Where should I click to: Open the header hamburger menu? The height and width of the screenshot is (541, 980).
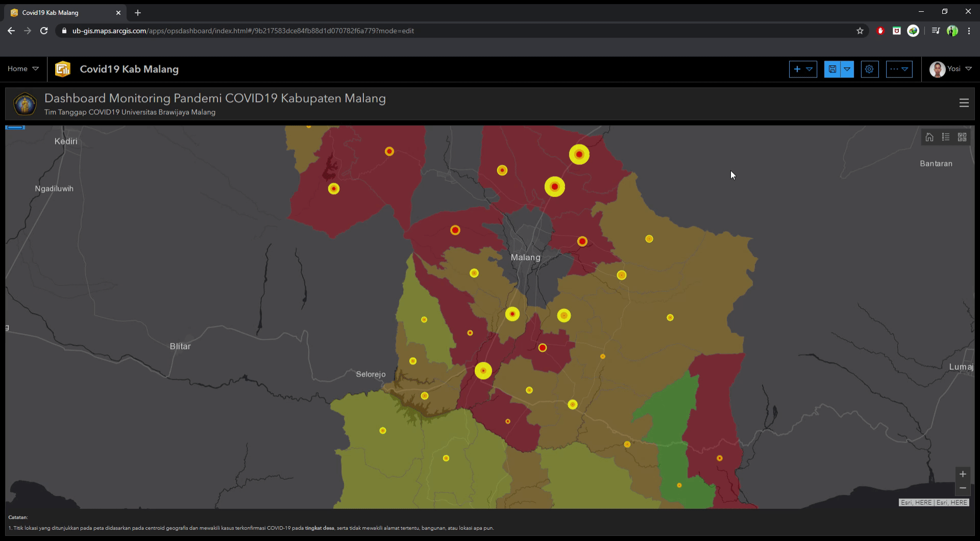tap(964, 103)
